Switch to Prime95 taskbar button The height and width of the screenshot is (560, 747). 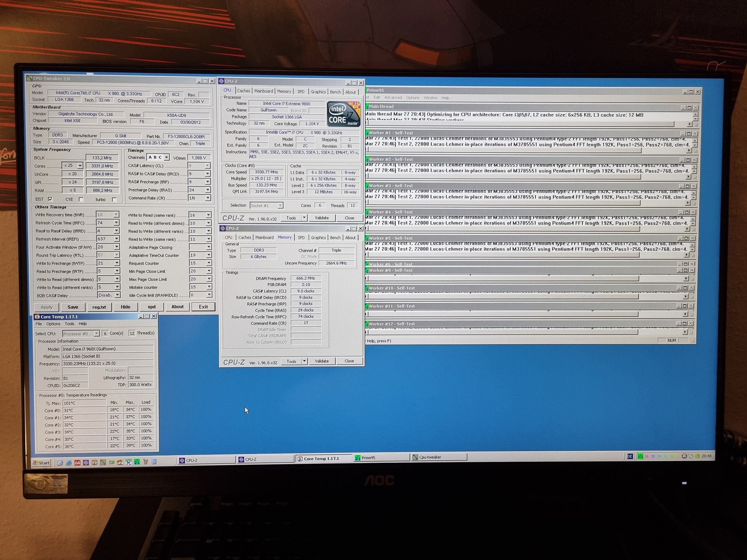381,458
